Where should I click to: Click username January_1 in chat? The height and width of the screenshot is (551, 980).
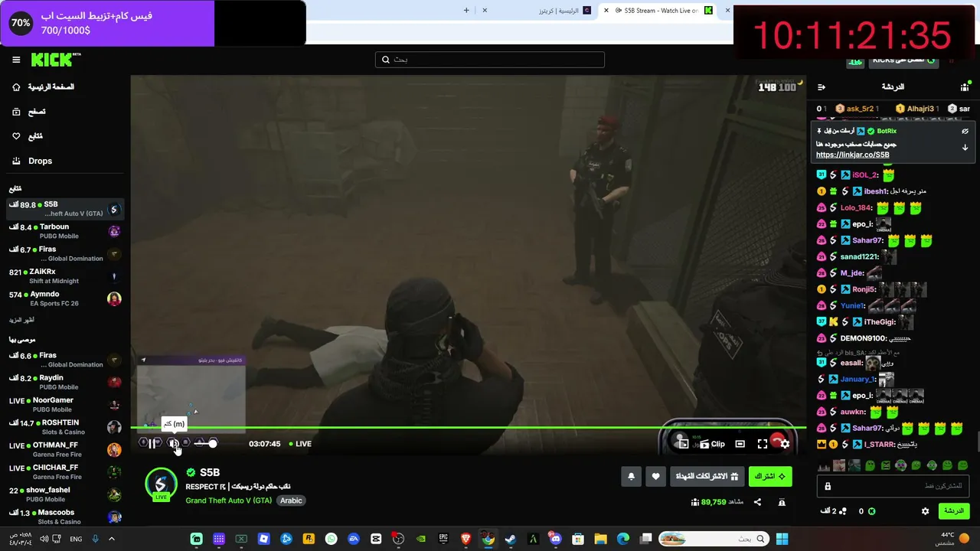click(x=857, y=379)
